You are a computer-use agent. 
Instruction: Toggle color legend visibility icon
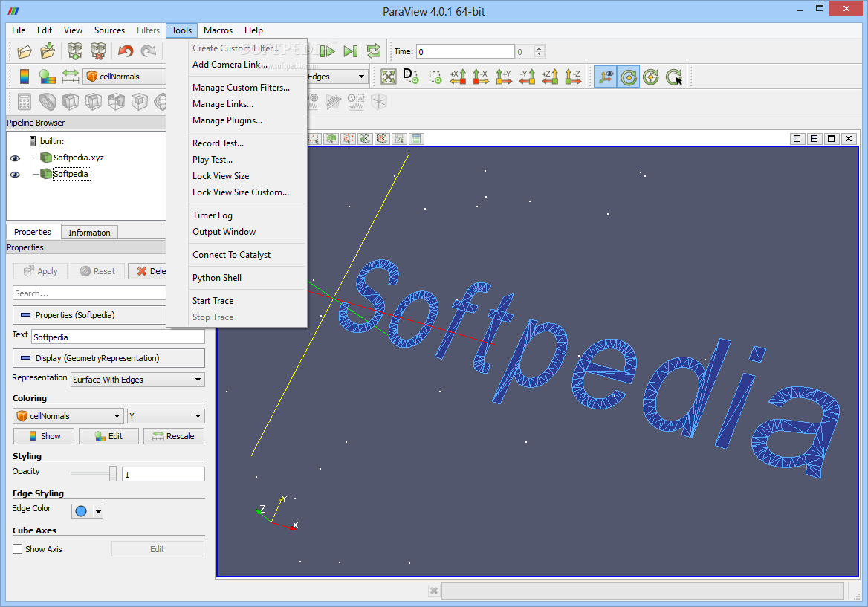point(25,77)
